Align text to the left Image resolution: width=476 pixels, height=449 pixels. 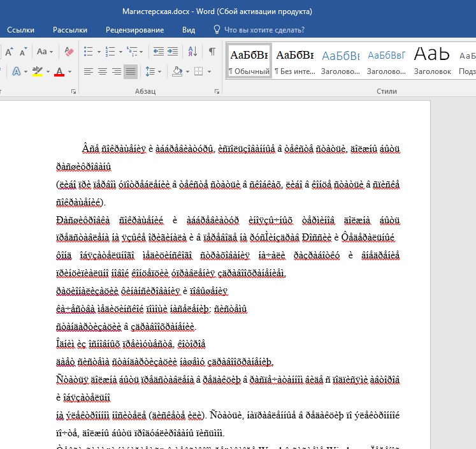tap(88, 71)
